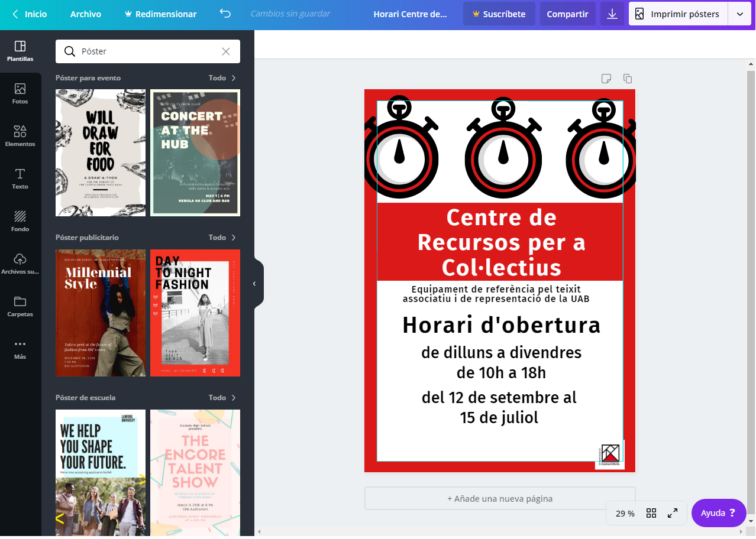Download the design using the download icon

(x=612, y=14)
